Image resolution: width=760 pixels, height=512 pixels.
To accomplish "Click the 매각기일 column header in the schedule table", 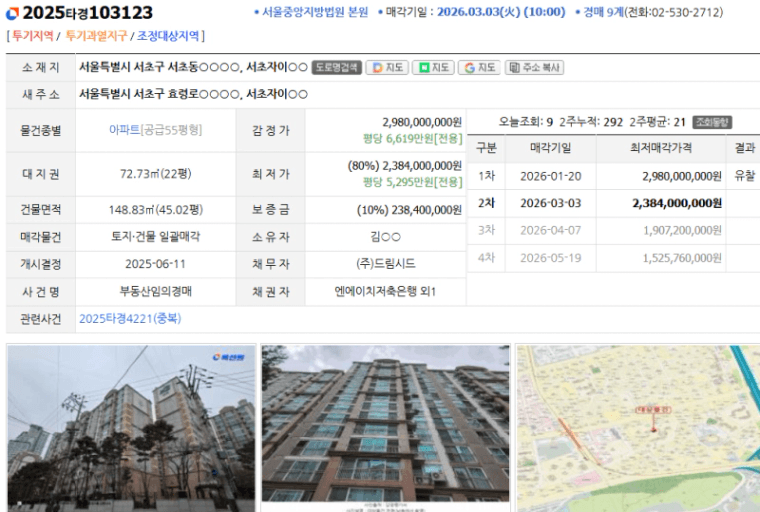I will click(551, 148).
